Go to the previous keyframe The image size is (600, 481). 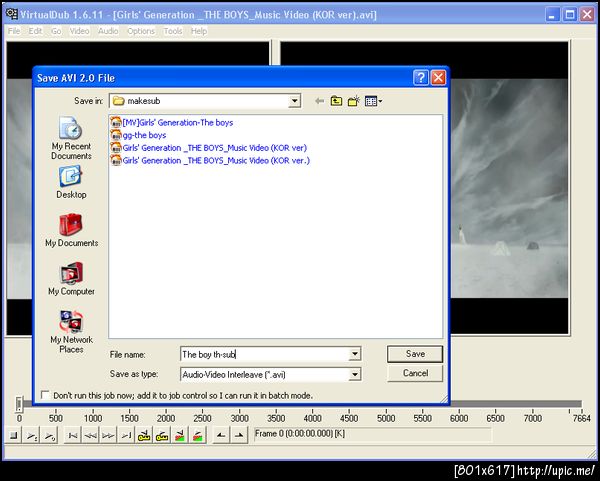(x=144, y=435)
